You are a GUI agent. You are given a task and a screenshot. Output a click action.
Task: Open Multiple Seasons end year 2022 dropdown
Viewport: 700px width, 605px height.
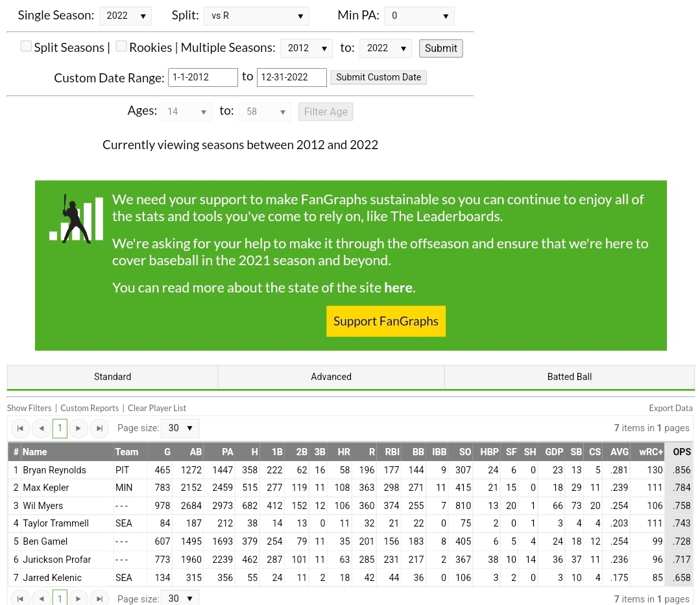(x=386, y=48)
